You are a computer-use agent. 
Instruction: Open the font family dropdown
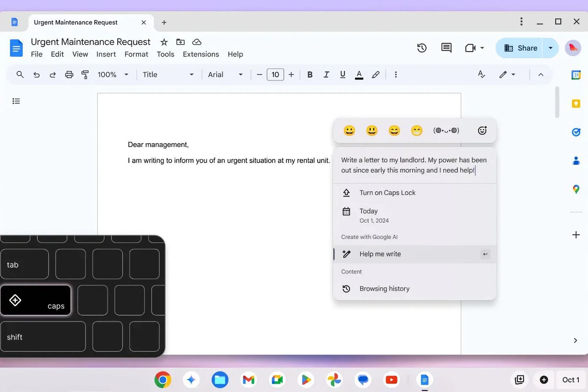coord(225,74)
